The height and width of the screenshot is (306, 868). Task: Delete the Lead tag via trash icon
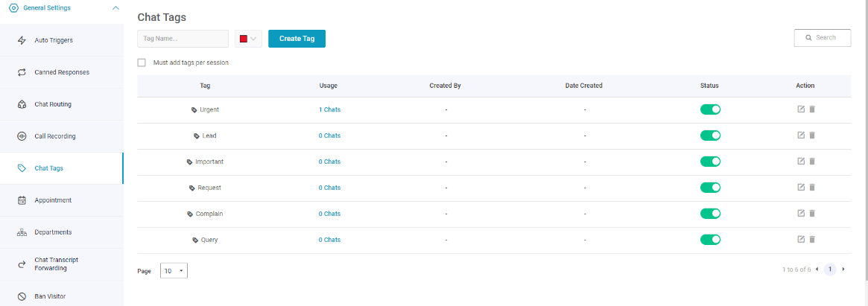pos(812,135)
